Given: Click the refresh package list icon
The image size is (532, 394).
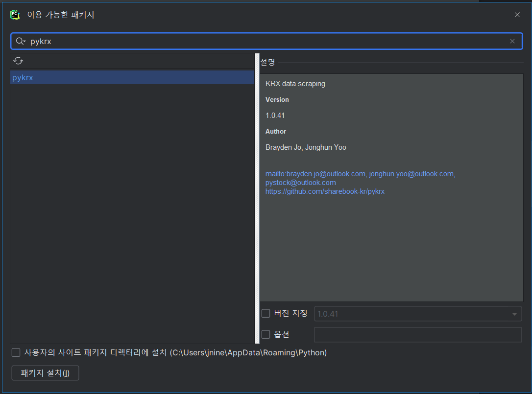Looking at the screenshot, I should click(x=18, y=61).
